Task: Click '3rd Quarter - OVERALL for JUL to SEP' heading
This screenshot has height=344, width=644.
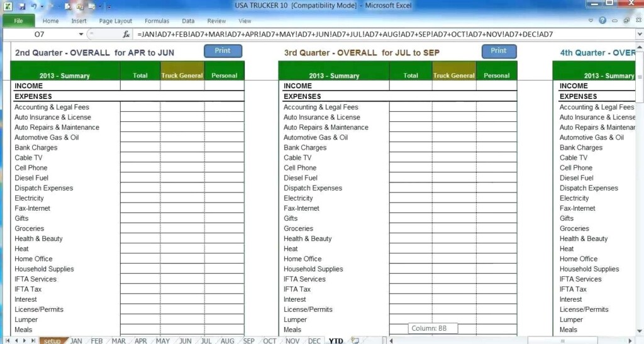Action: coord(362,53)
